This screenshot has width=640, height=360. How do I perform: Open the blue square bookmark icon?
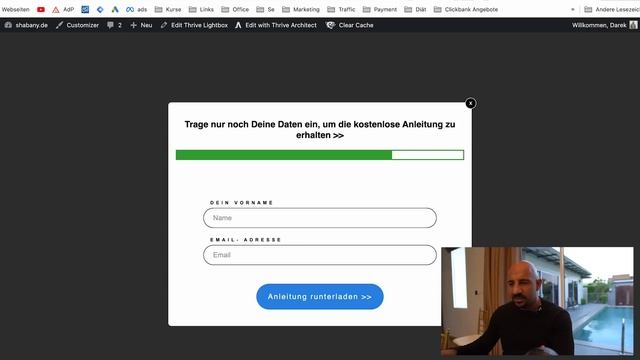(85, 9)
